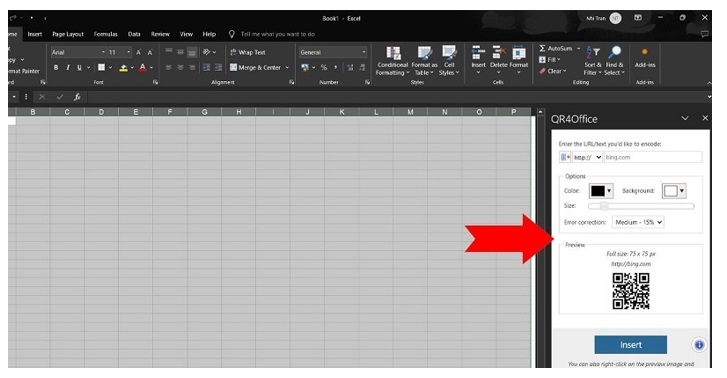Toggle Bold formatting
The width and height of the screenshot is (727, 378).
coord(56,68)
